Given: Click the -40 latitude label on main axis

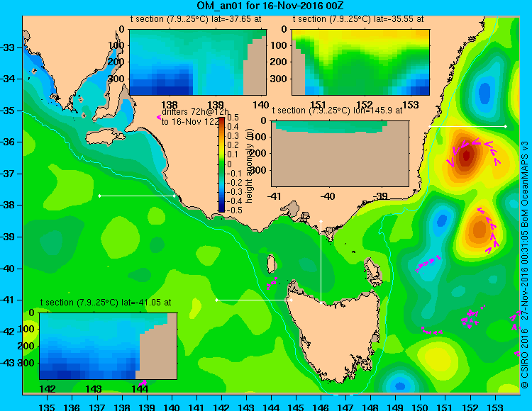Looking at the screenshot, I should coord(8,269).
